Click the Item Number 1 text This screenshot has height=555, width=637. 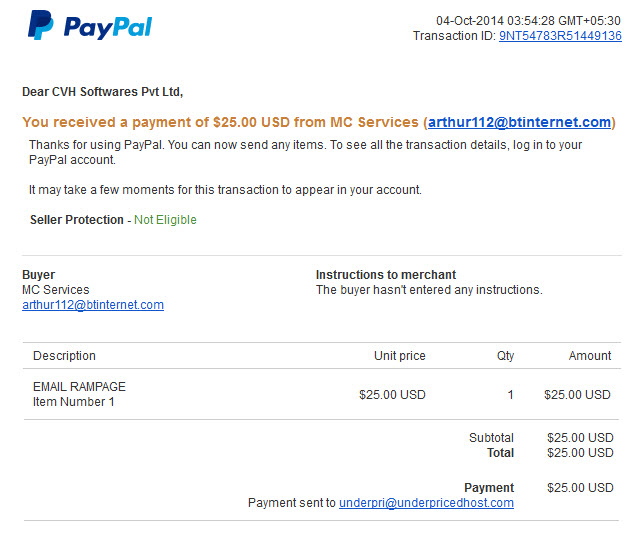click(74, 402)
